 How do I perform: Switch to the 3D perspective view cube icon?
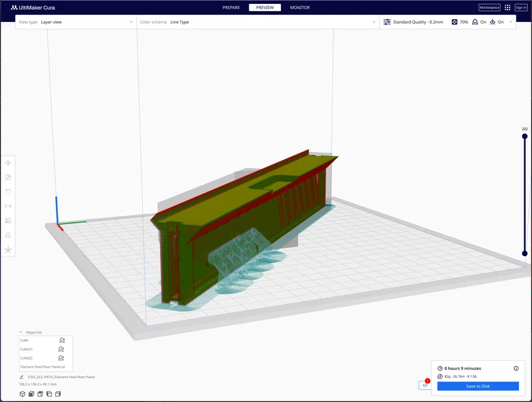[x=22, y=394]
